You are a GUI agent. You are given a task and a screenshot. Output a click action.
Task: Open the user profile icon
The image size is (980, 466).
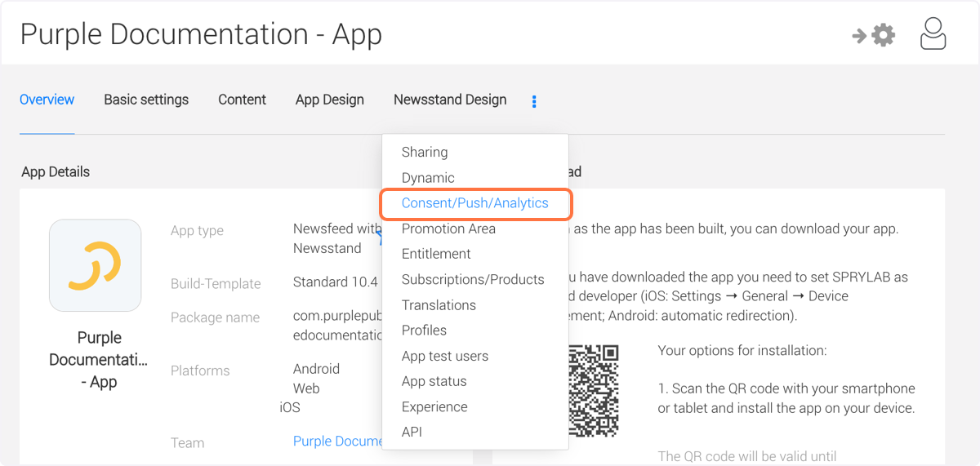pyautogui.click(x=933, y=34)
